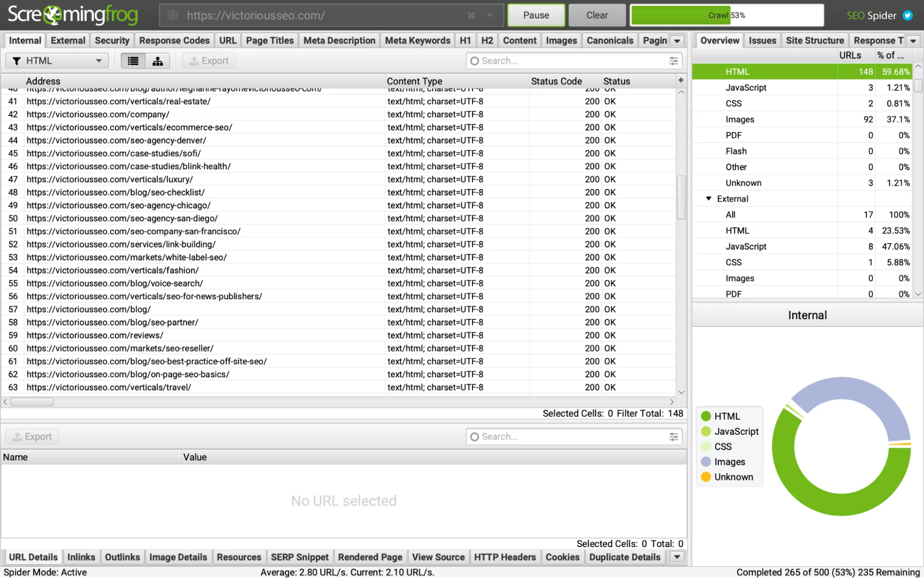This screenshot has width=924, height=578.
Task: Click the Twitter bird icon
Action: tap(907, 15)
